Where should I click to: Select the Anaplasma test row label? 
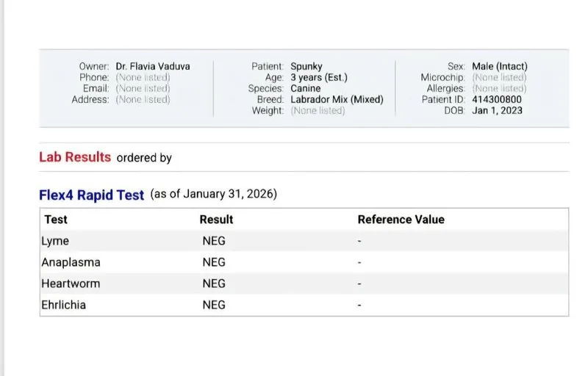pos(71,262)
